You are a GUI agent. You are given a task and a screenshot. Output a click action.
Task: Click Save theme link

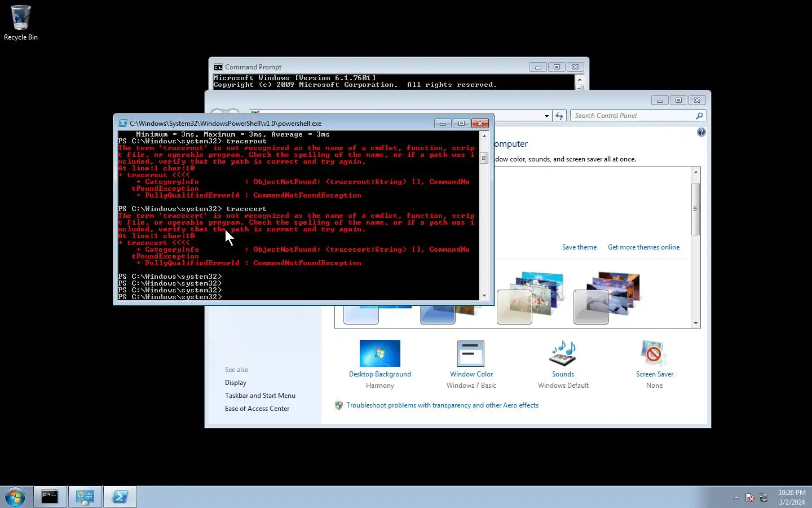coord(579,247)
